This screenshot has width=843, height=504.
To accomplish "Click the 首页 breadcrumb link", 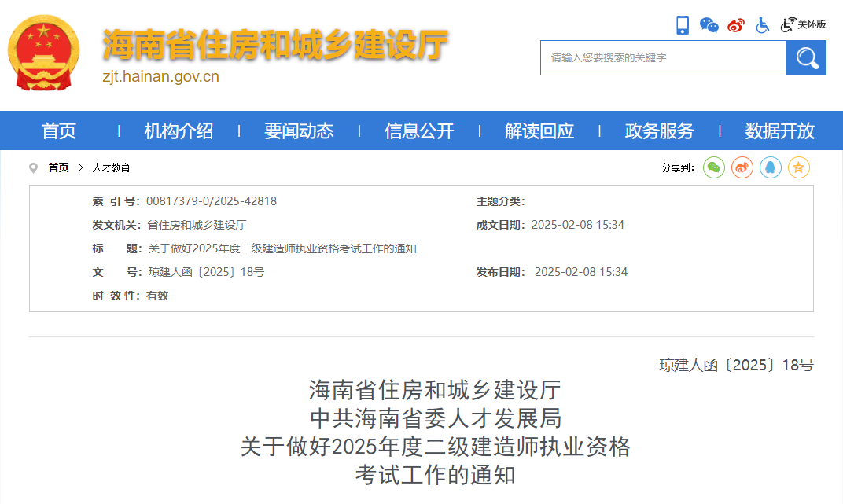I will pyautogui.click(x=58, y=168).
